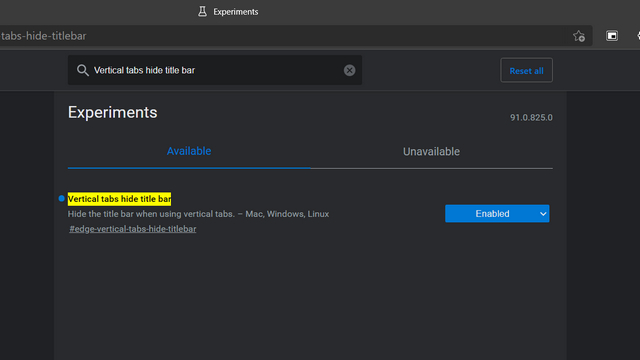Click the add to favorites star icon

579,36
